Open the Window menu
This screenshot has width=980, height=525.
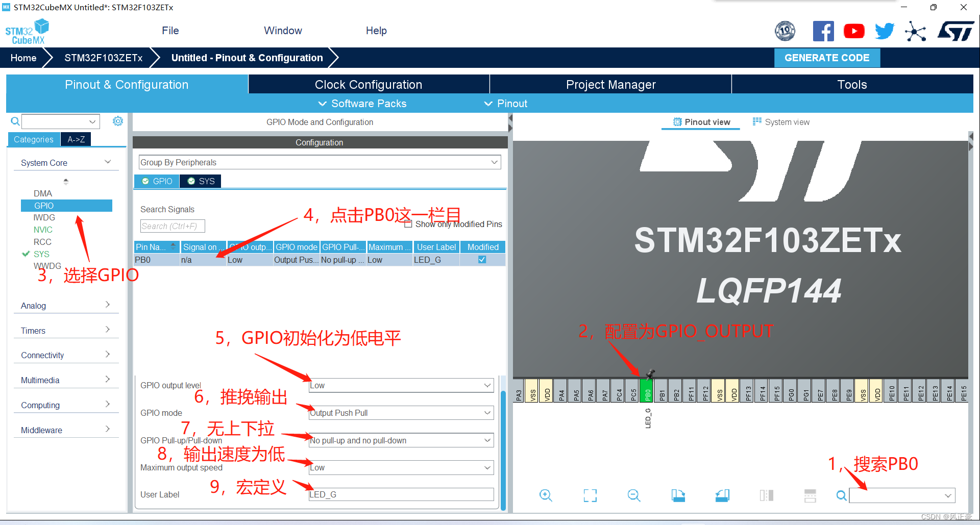283,31
